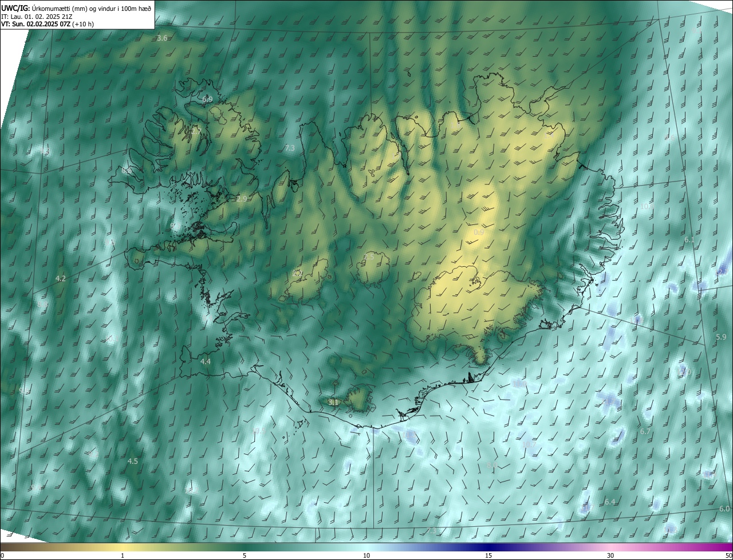Click the 50 tick on color scale
Image resolution: width=733 pixels, height=560 pixels.
pos(728,555)
